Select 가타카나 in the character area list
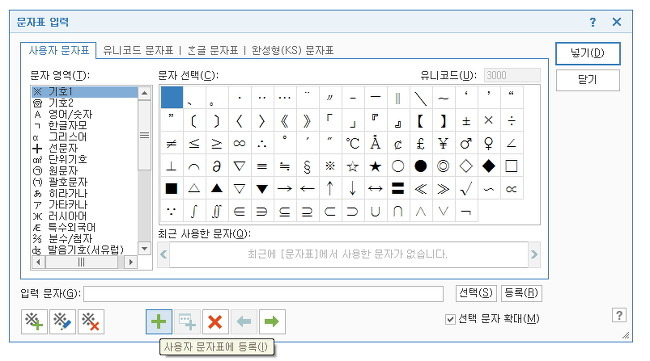650x361 pixels. point(85,205)
